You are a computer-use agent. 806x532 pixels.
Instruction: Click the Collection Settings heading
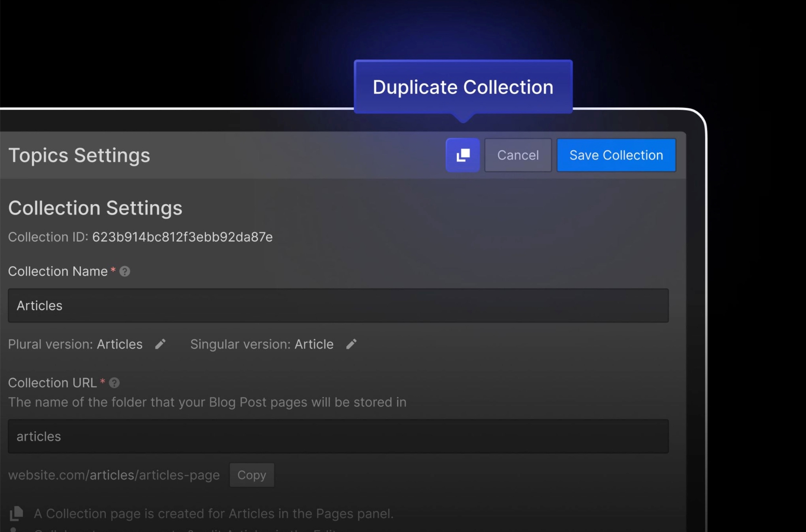pyautogui.click(x=95, y=208)
